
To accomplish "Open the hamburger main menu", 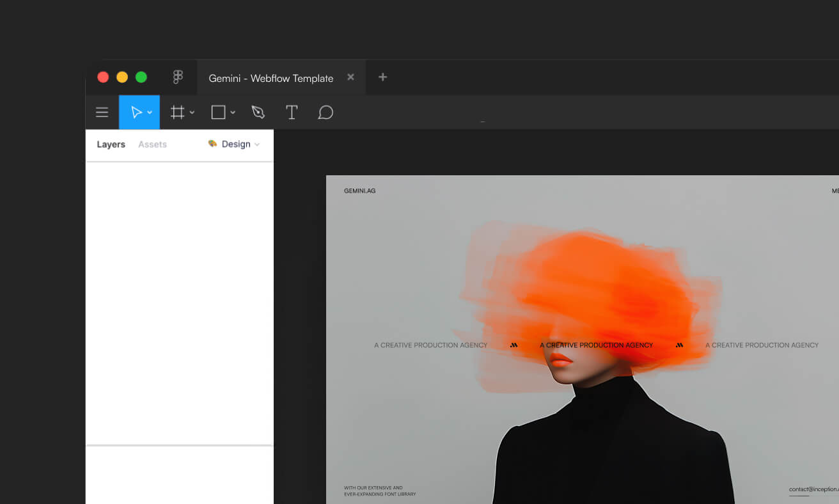I will 102,113.
